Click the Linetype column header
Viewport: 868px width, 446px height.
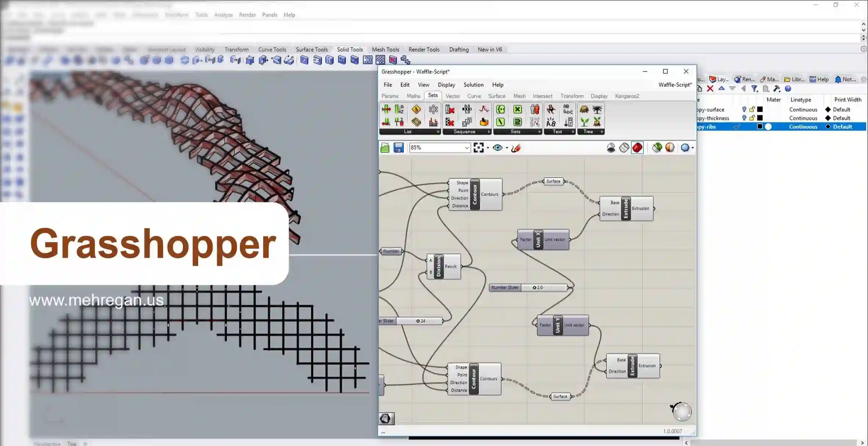pyautogui.click(x=801, y=100)
